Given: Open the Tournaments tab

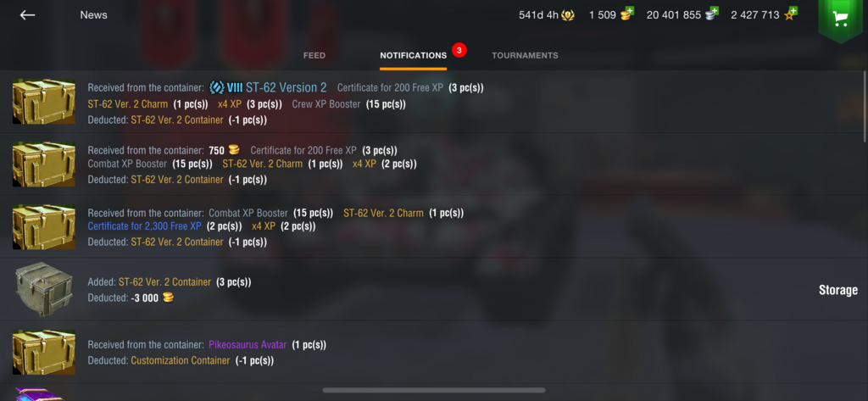Looking at the screenshot, I should point(525,55).
